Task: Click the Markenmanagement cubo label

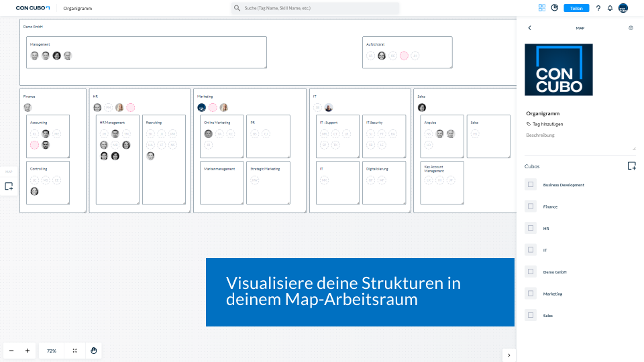Action: tap(219, 169)
